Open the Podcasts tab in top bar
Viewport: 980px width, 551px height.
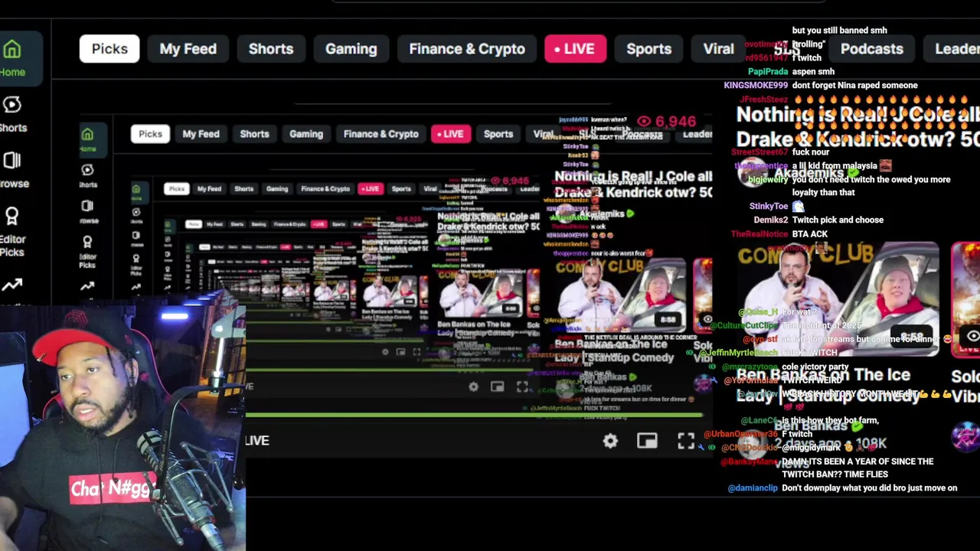point(871,49)
